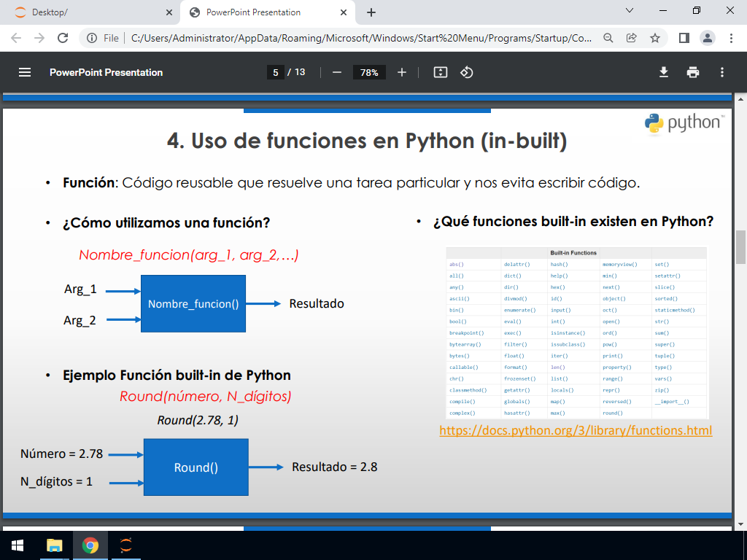Click the text "Resultado = 2.8"
The height and width of the screenshot is (560, 747).
[x=334, y=467]
